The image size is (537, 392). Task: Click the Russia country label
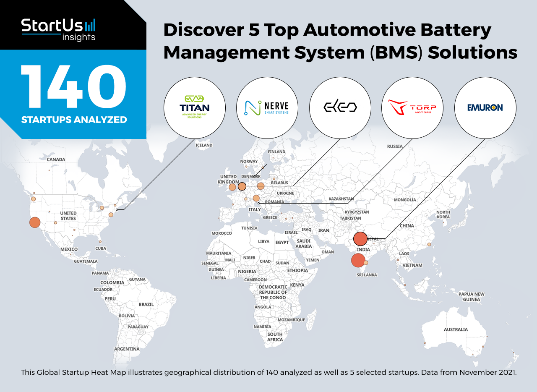point(395,146)
